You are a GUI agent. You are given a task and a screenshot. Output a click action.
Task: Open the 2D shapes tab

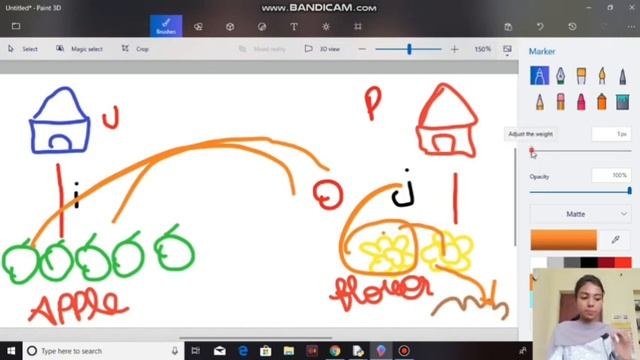(198, 27)
